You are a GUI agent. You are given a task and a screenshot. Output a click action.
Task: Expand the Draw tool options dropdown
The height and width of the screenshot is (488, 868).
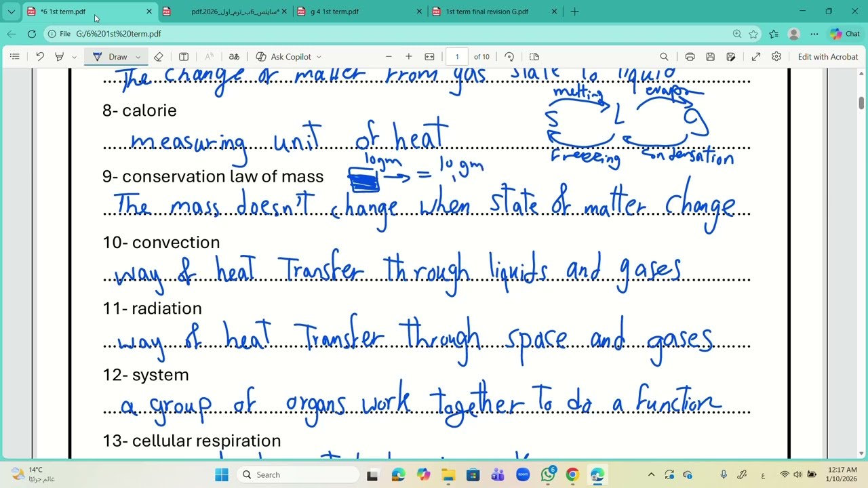pos(138,57)
